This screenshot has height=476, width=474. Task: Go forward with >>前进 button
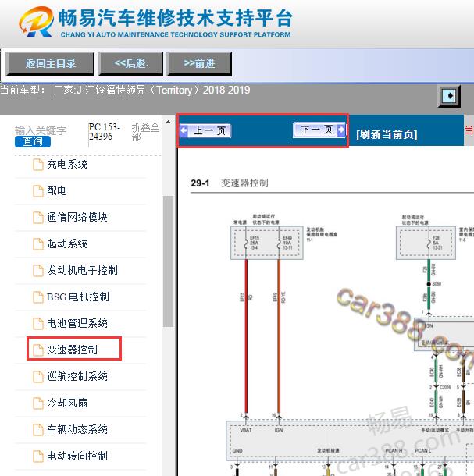[x=199, y=63]
